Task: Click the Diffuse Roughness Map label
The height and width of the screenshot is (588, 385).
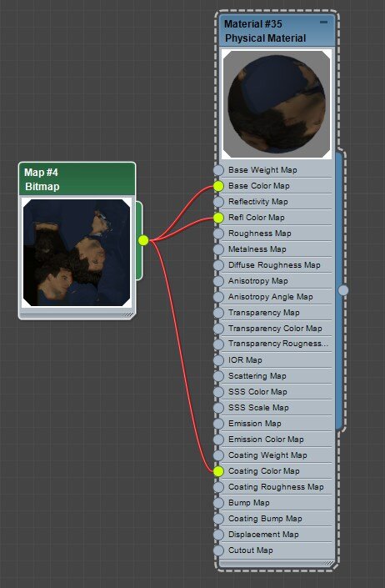Action: (274, 265)
